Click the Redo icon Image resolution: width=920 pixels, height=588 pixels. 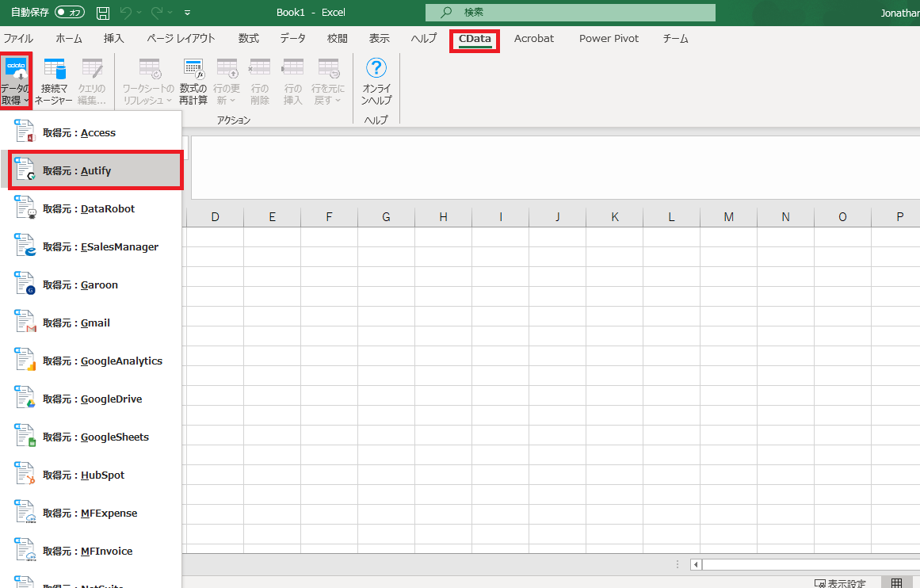[156, 12]
